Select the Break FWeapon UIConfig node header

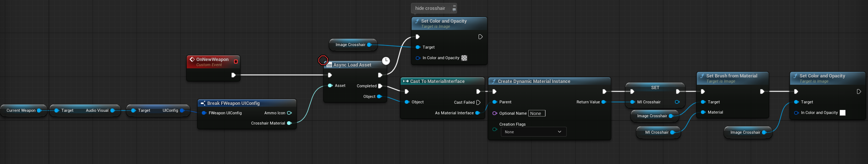click(x=233, y=103)
